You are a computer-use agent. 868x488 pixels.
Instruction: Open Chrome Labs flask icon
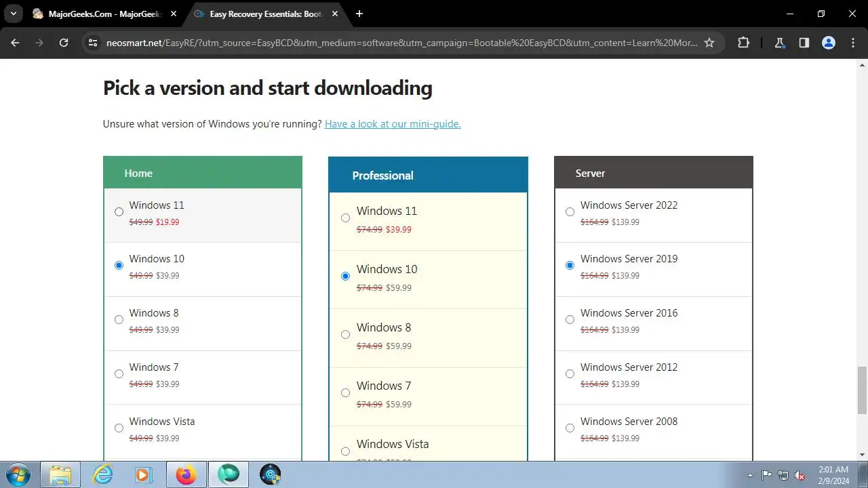pyautogui.click(x=779, y=43)
